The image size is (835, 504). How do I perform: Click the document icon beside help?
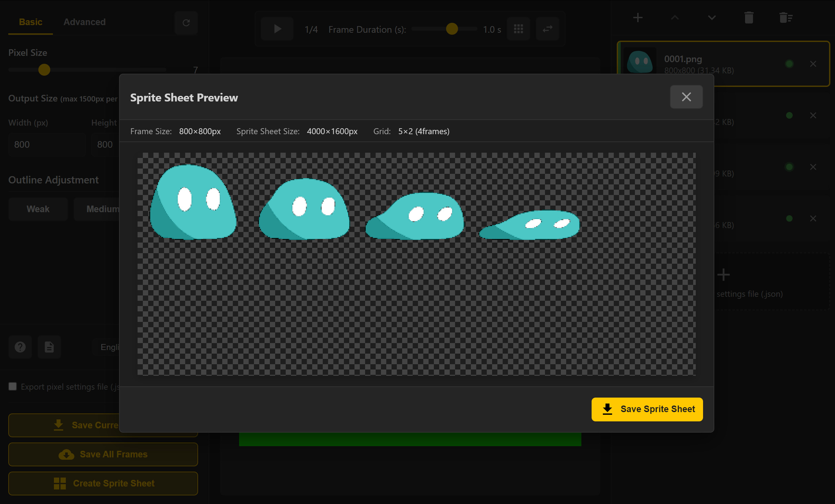pyautogui.click(x=49, y=347)
